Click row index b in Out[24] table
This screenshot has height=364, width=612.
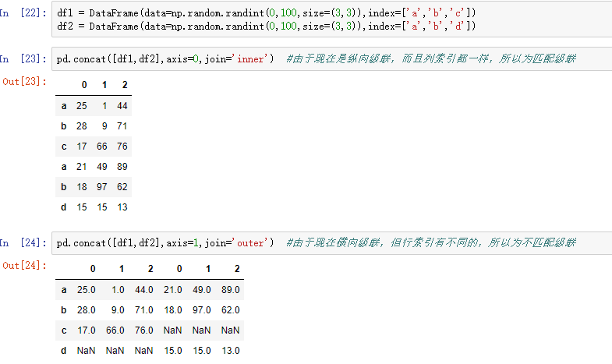[64, 310]
